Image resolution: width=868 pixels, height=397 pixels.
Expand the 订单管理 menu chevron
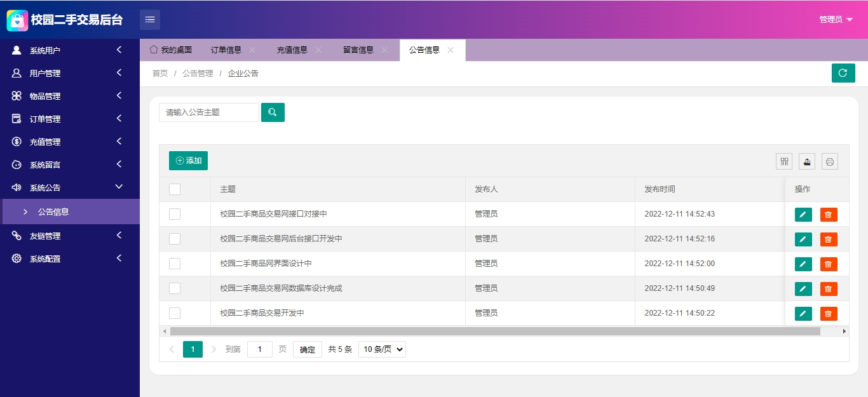tap(119, 119)
